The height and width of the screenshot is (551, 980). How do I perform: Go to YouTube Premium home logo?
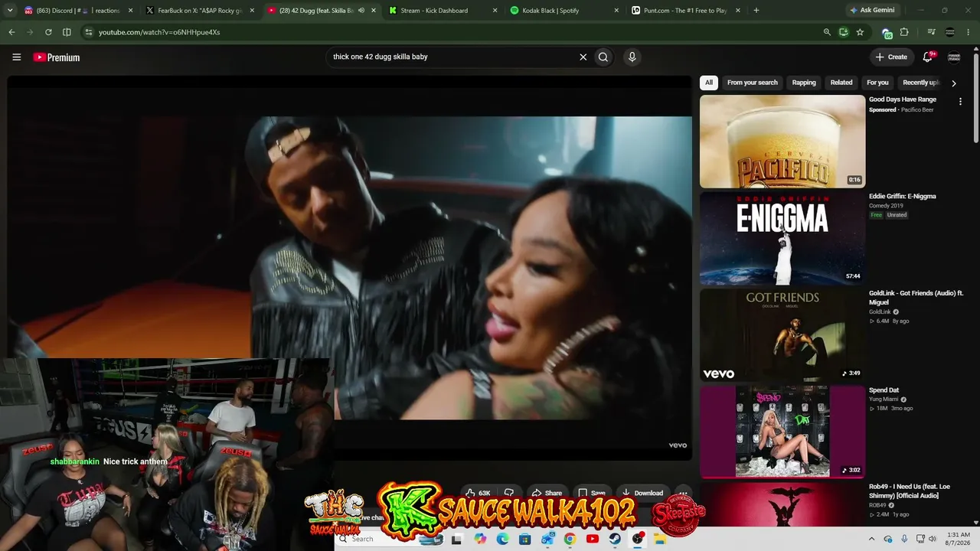click(57, 57)
